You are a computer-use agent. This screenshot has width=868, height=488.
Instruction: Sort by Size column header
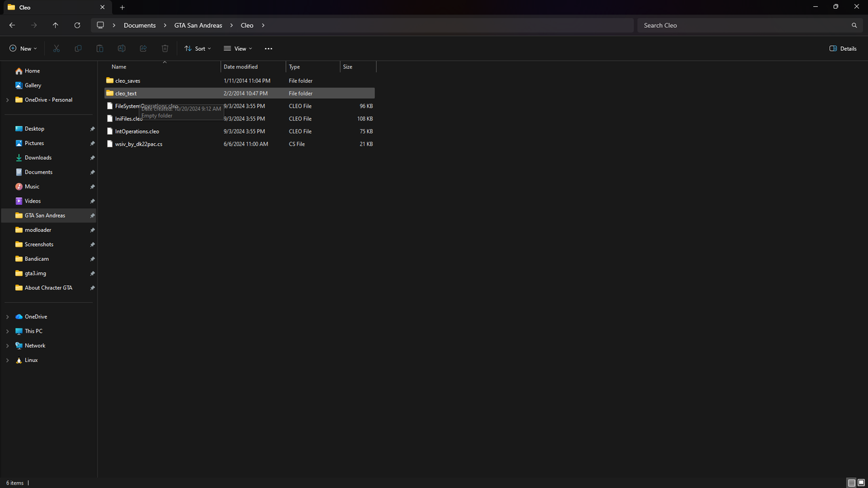coord(357,67)
